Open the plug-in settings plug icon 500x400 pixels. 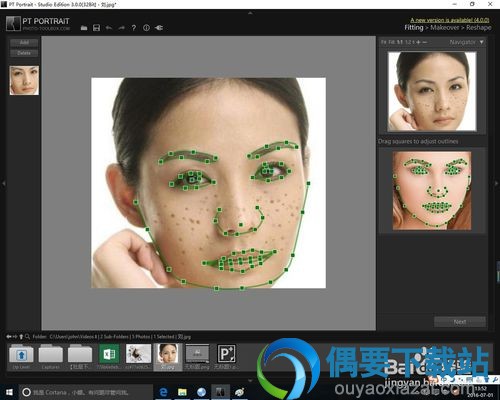[159, 28]
